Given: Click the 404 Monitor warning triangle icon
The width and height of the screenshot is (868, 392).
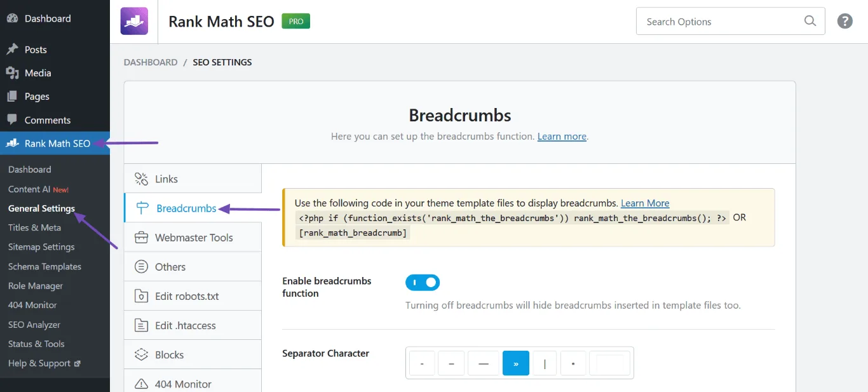Looking at the screenshot, I should coord(142,384).
